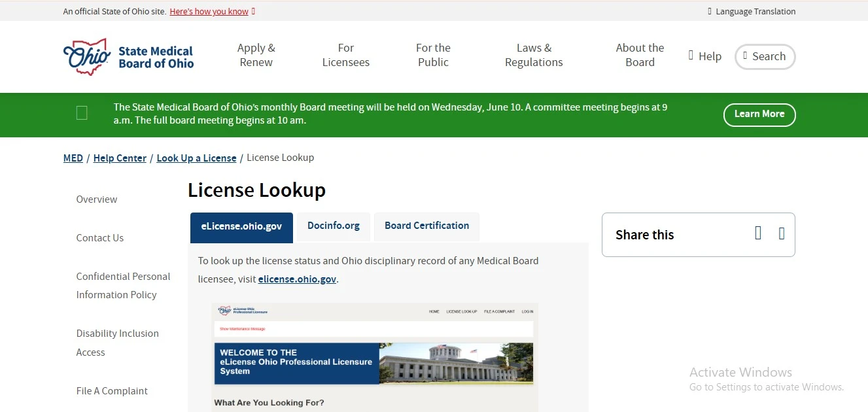This screenshot has width=868, height=412.
Task: Click the Share this label
Action: click(644, 235)
